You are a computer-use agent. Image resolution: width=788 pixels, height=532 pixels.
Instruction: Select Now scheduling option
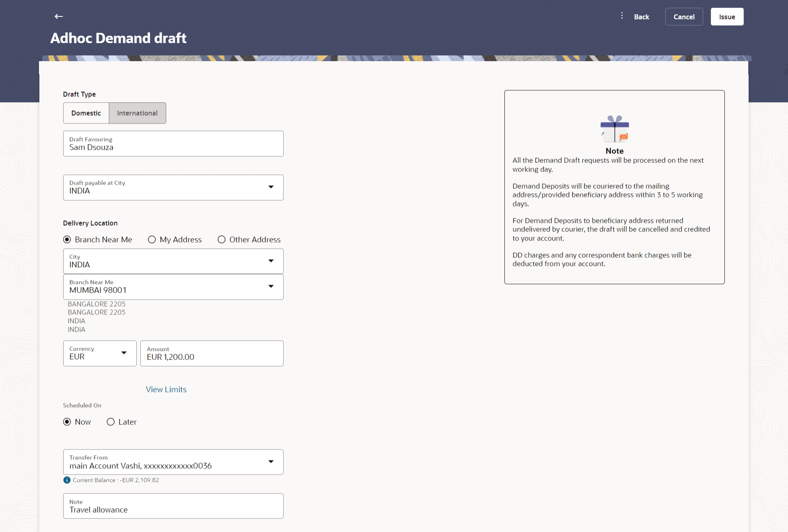(67, 422)
